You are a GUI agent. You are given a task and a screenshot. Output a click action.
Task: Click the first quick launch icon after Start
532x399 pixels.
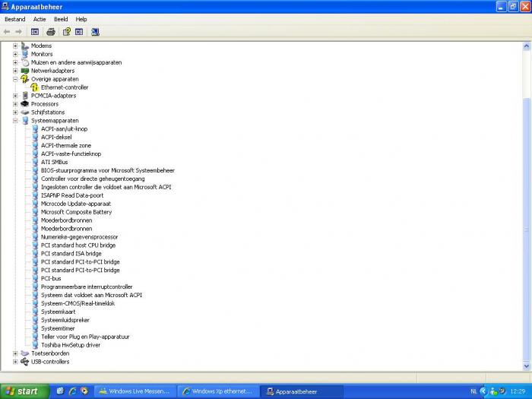coord(60,391)
